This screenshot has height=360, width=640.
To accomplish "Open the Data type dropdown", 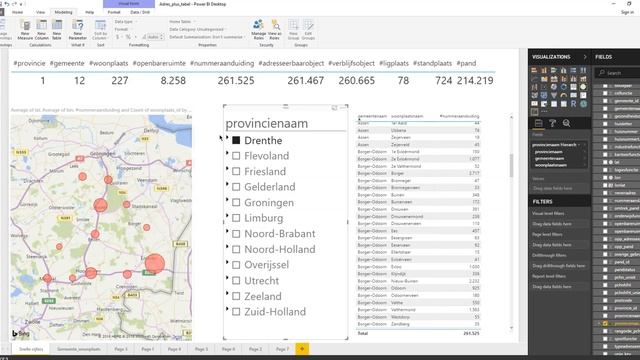I will coord(125,22).
